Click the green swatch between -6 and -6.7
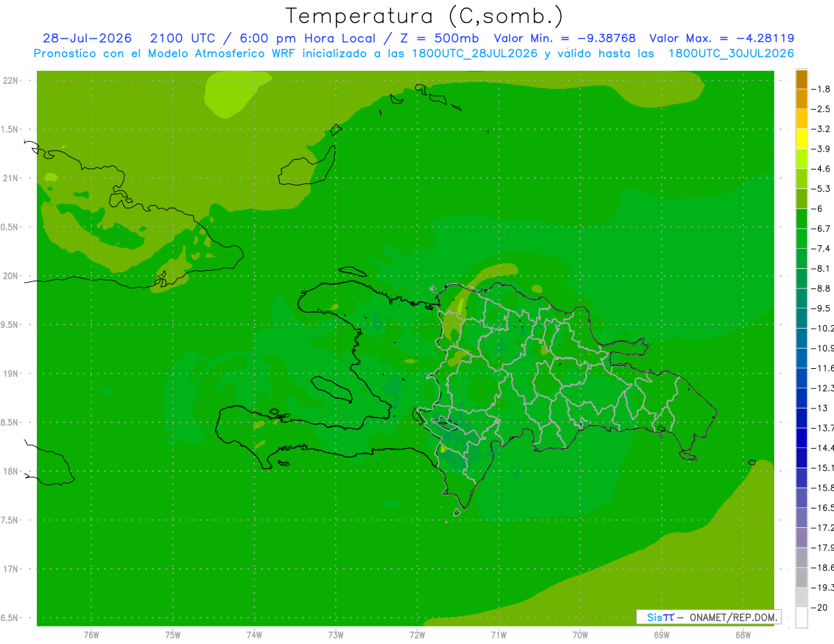 pos(801,219)
